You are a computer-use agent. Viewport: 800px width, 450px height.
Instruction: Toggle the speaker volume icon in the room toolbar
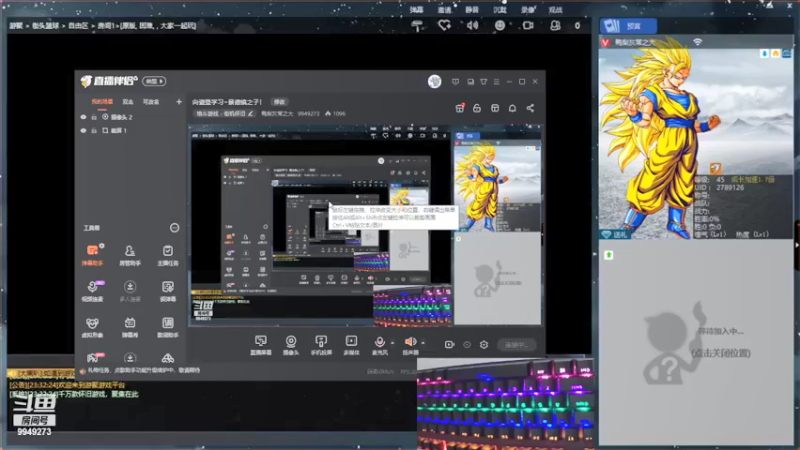point(472,26)
